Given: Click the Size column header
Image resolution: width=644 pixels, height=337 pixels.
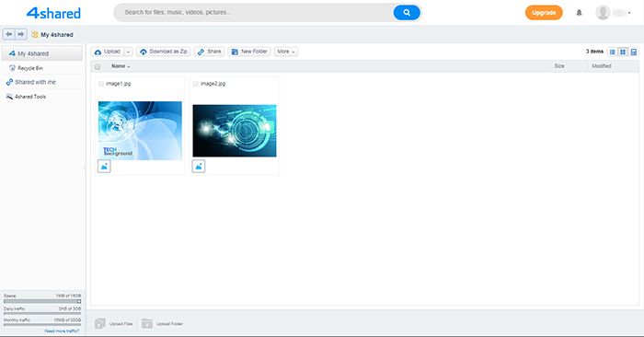Looking at the screenshot, I should (559, 66).
